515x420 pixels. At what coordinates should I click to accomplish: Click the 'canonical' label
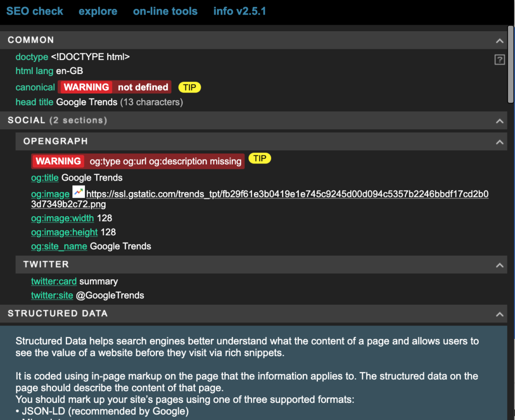tap(35, 88)
